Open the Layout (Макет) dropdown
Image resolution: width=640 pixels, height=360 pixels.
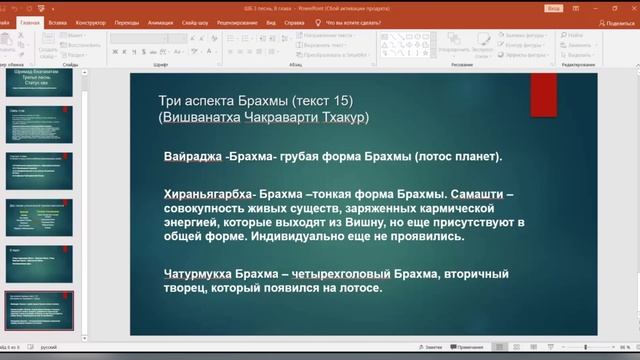[x=73, y=36]
